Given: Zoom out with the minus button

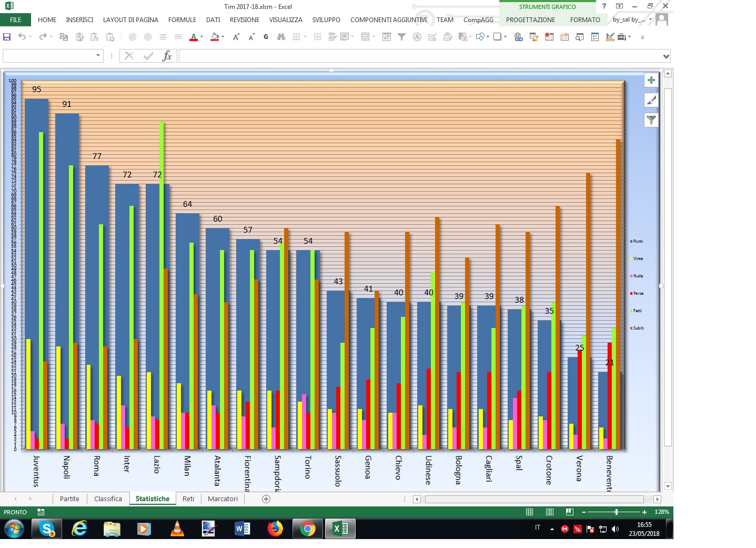Looking at the screenshot, I should pos(584,512).
